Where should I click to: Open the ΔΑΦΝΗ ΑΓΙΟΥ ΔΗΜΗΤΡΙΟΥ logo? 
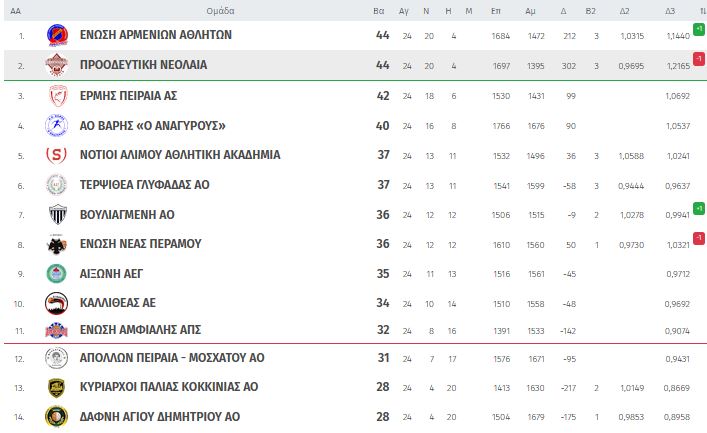point(56,416)
